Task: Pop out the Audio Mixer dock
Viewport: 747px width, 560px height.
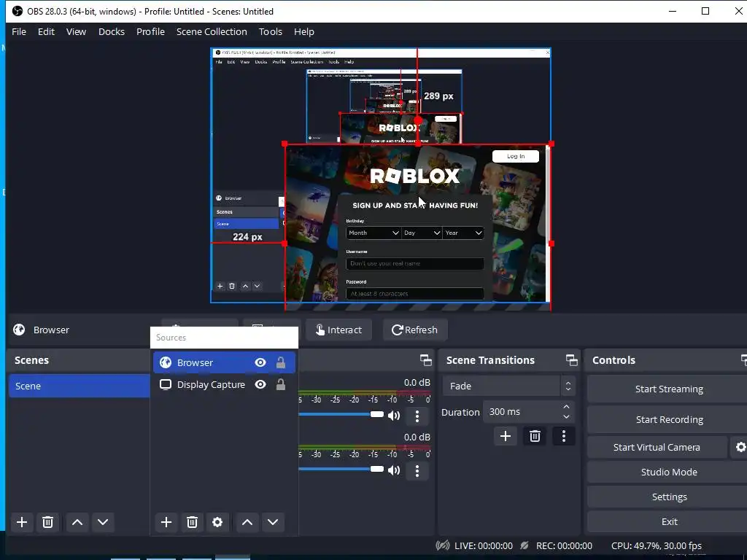Action: pos(426,360)
